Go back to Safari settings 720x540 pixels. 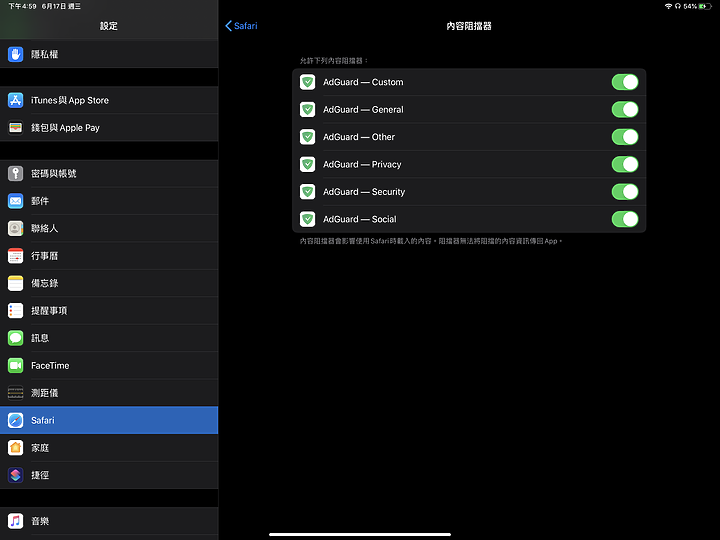click(x=242, y=26)
